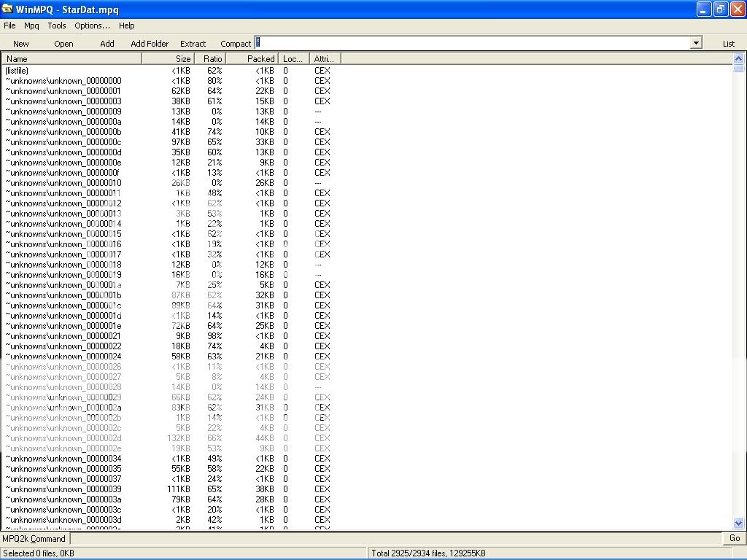The image size is (747, 560).
Task: Click the WinMPQ title bar app icon
Action: (7, 9)
